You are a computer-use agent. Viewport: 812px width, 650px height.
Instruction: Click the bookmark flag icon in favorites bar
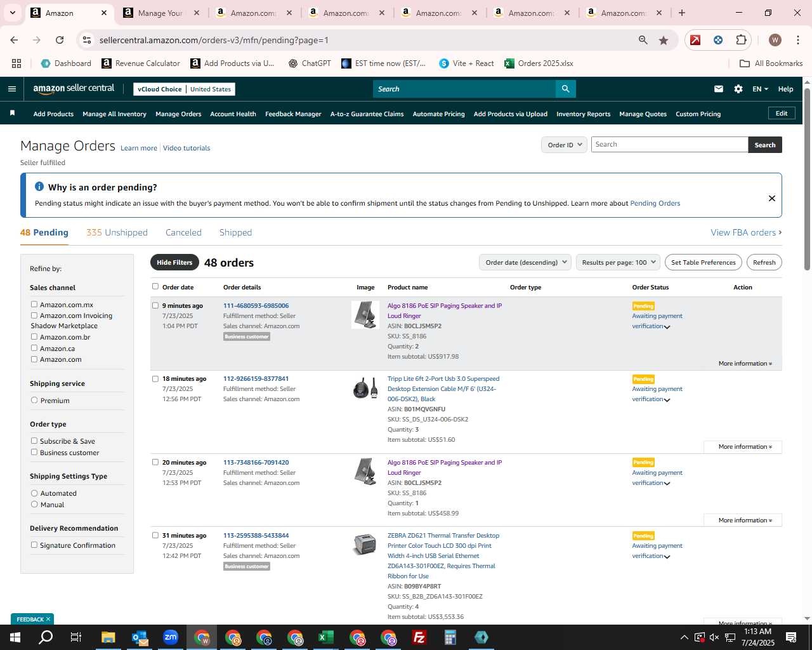click(x=12, y=113)
